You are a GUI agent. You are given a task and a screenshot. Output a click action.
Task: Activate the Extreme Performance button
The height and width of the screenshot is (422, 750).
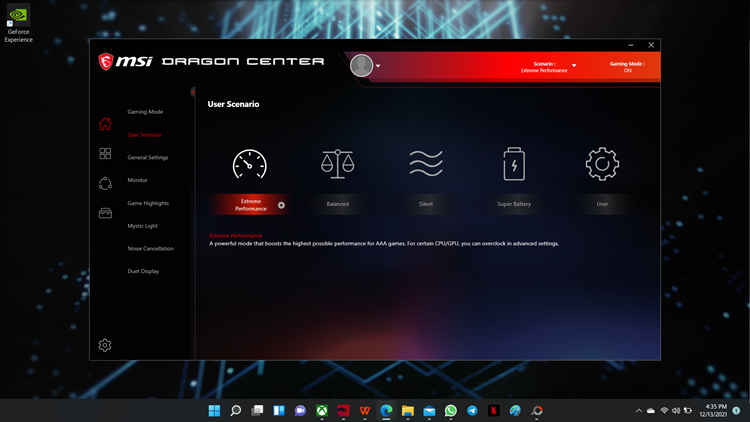pos(250,205)
